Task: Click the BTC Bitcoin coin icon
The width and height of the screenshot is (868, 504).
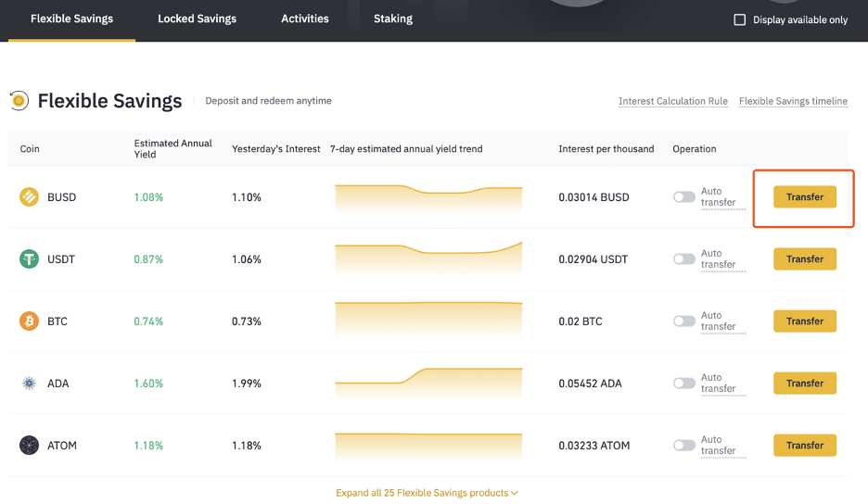Action: (x=30, y=321)
